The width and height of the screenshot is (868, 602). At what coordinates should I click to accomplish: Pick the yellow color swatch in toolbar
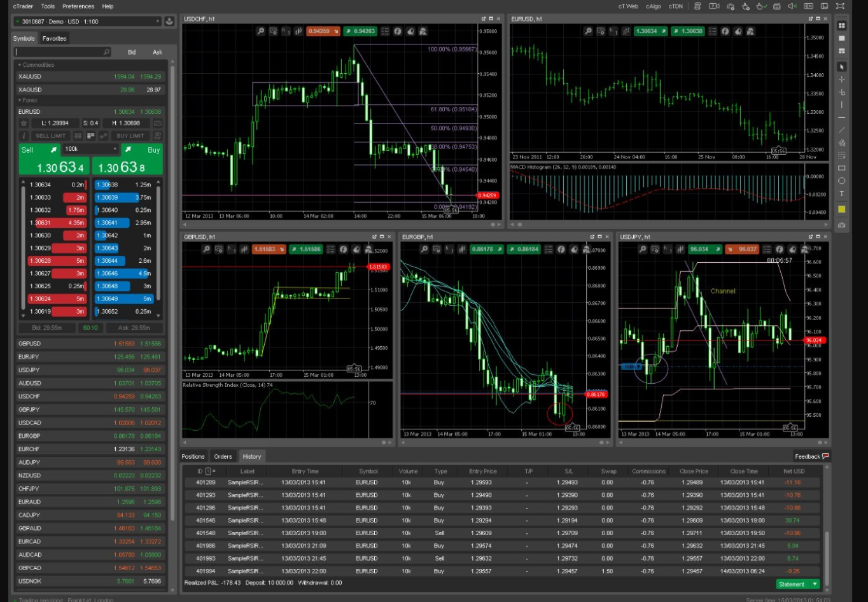tap(841, 209)
